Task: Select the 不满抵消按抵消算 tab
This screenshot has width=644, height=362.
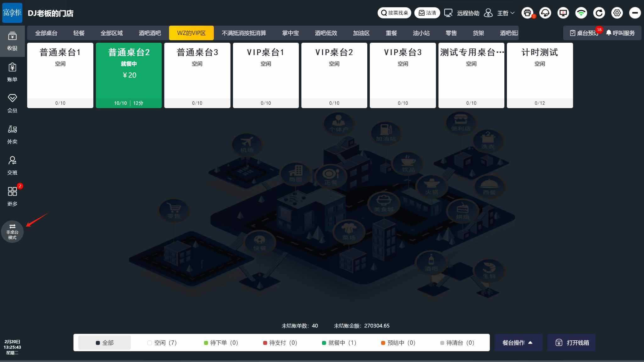Action: [244, 33]
